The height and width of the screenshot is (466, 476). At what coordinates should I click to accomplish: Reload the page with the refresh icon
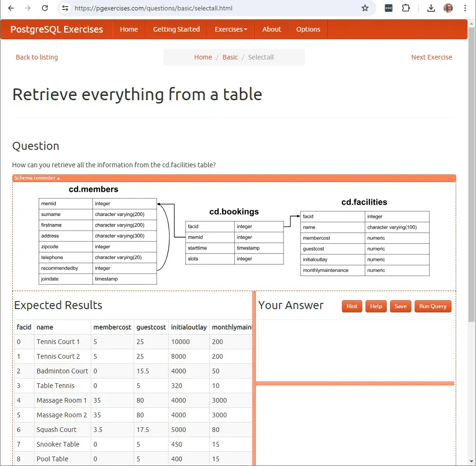[x=44, y=8]
